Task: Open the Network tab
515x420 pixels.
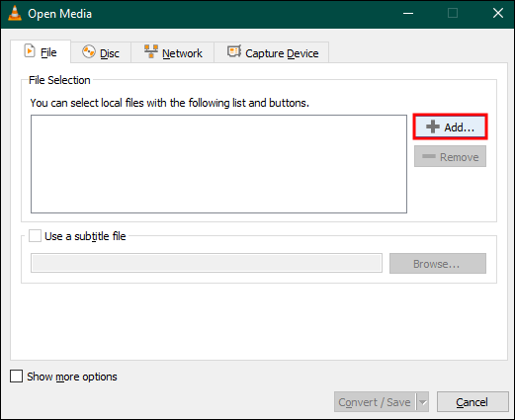Action: click(x=173, y=52)
